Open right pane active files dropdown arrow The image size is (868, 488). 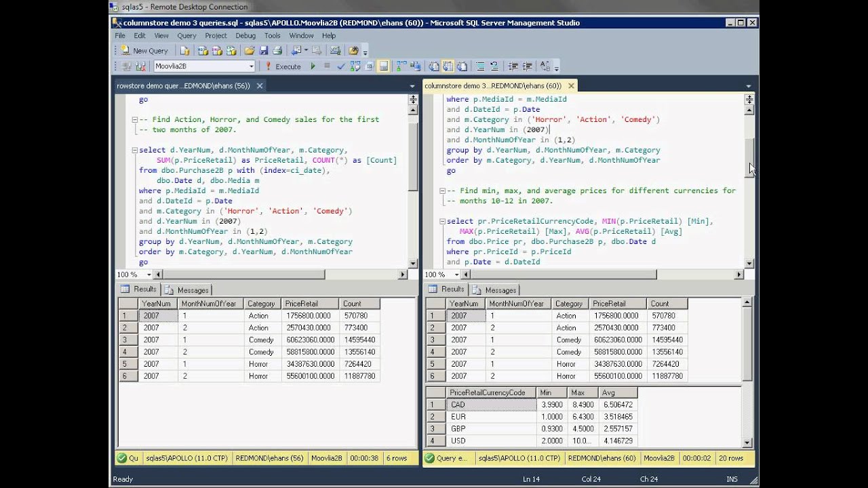(748, 87)
